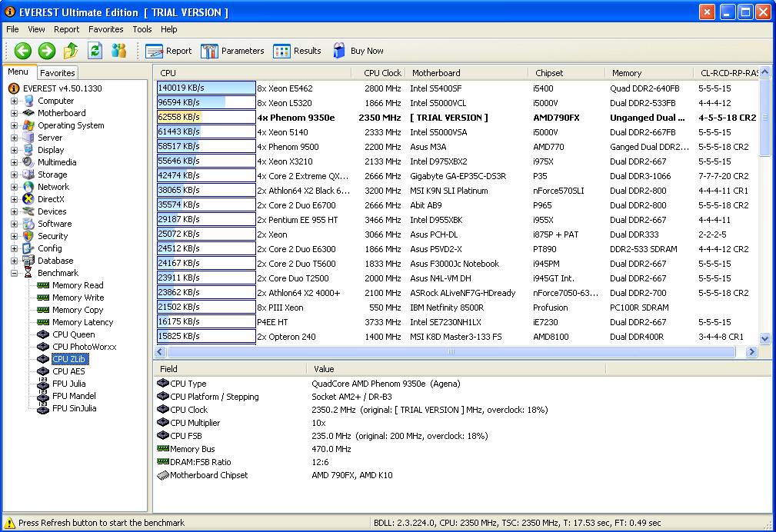Expand the Computer tree node
Screen dimensions: 776x532
[14, 101]
